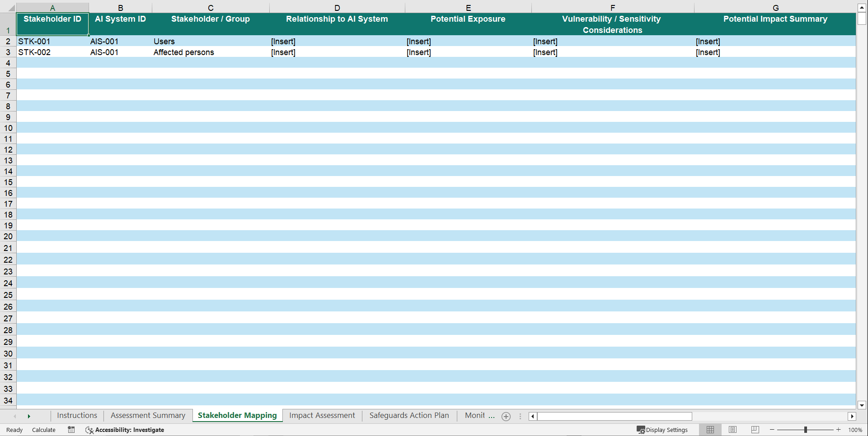Click the horizontal scrollbar left arrow
The width and height of the screenshot is (868, 436).
tap(533, 416)
